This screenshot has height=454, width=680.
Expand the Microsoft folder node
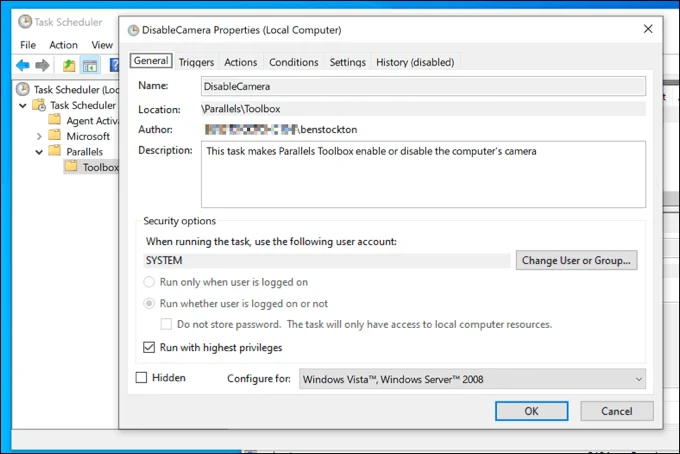39,137
